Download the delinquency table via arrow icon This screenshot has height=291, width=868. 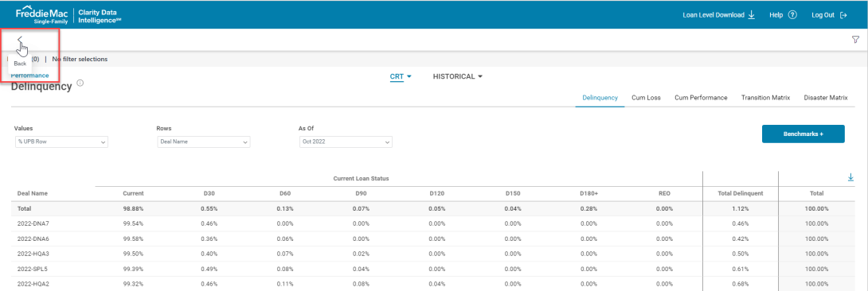850,177
